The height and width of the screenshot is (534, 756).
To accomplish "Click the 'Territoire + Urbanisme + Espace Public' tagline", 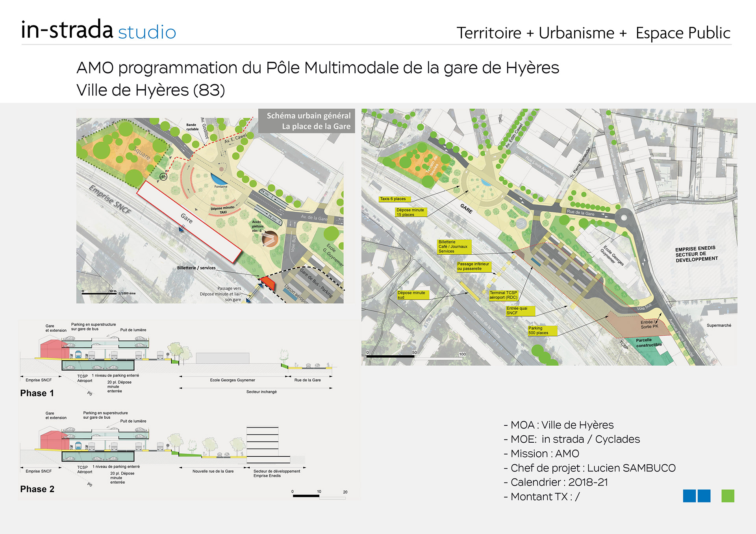I will coord(593,33).
